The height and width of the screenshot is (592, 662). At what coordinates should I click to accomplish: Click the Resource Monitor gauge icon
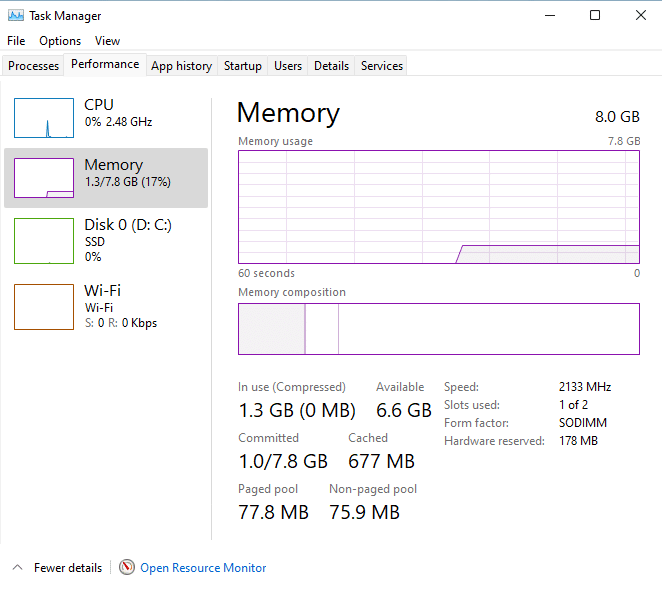[126, 567]
